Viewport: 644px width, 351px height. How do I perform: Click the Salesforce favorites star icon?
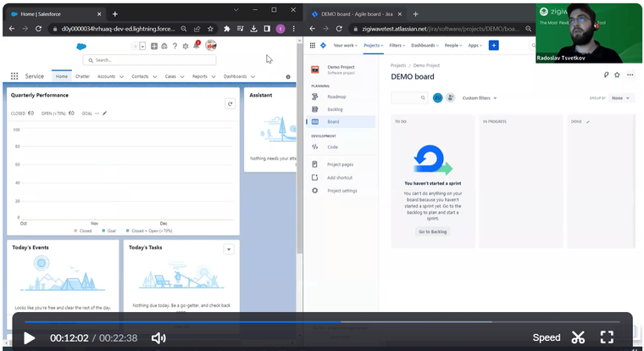pyautogui.click(x=135, y=47)
